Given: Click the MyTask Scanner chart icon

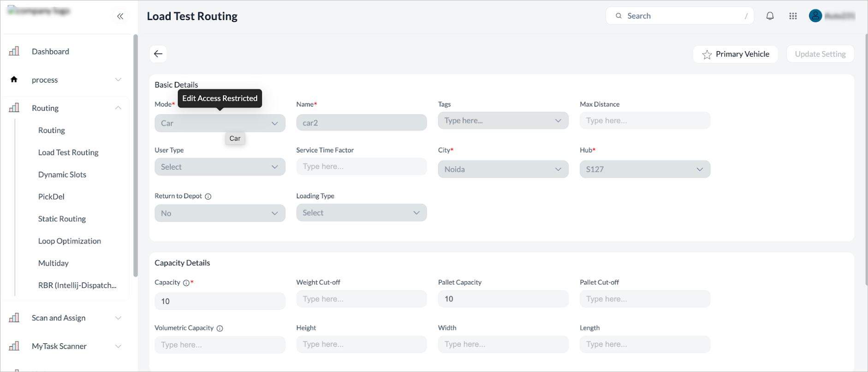Looking at the screenshot, I should coord(14,346).
